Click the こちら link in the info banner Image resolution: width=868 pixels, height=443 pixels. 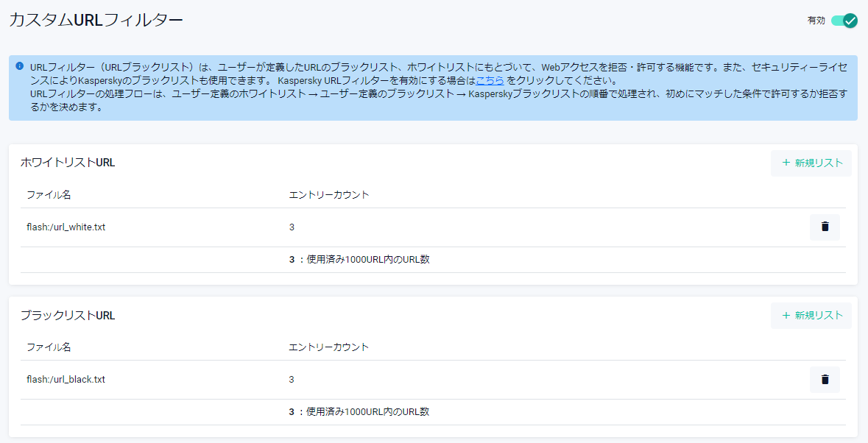click(x=490, y=81)
